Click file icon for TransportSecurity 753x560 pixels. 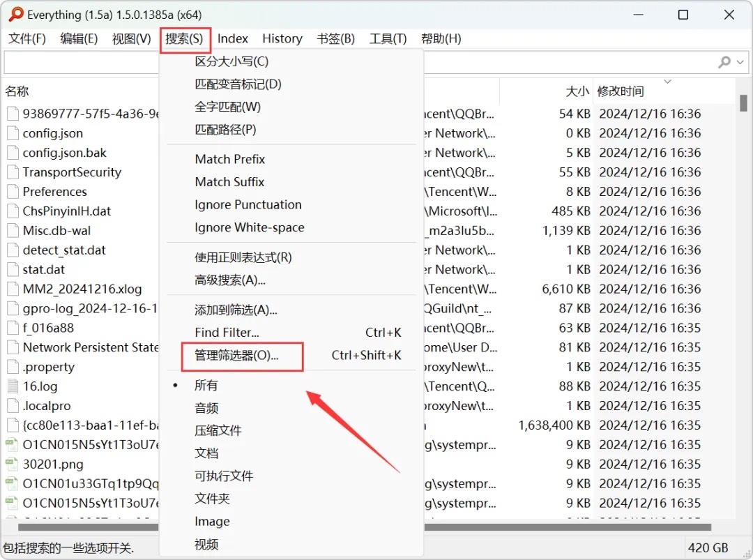[x=13, y=172]
